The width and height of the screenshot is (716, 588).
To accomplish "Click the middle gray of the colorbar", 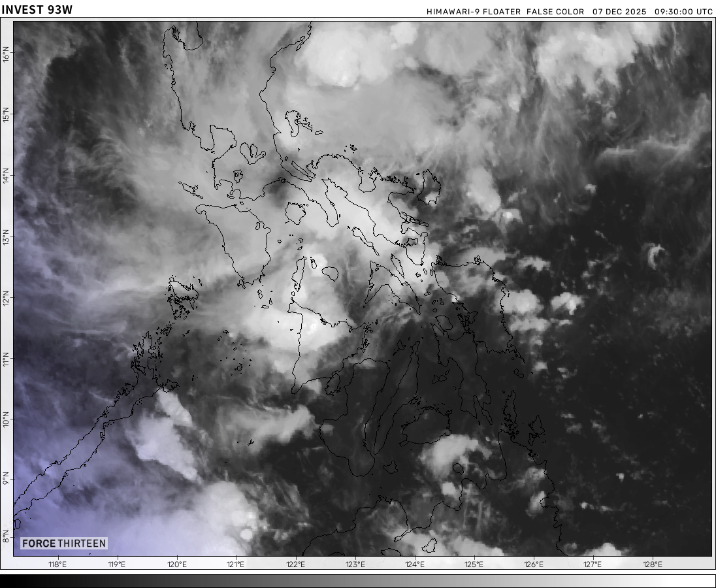I will coord(358,581).
